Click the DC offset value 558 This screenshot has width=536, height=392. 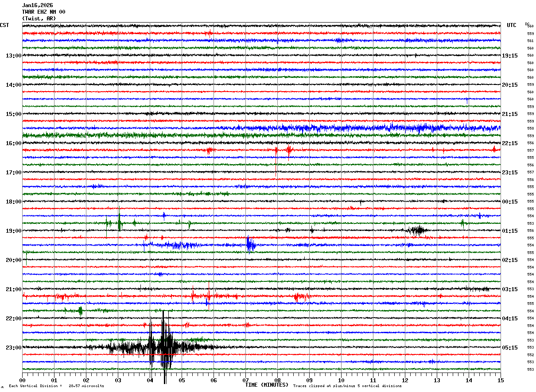tap(530, 128)
